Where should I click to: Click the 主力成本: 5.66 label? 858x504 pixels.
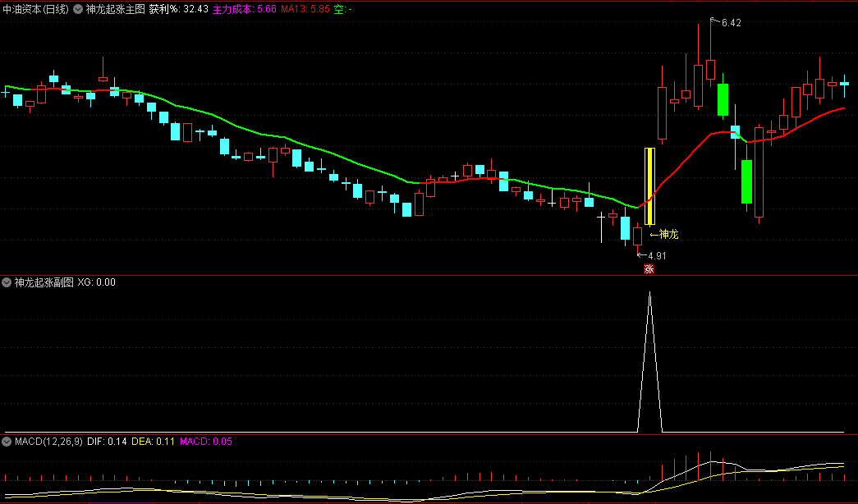pyautogui.click(x=244, y=9)
